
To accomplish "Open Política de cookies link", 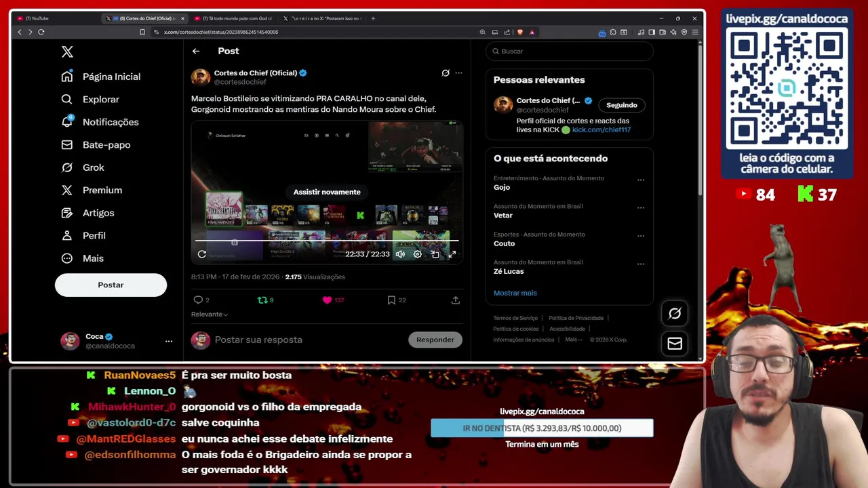I will [516, 329].
